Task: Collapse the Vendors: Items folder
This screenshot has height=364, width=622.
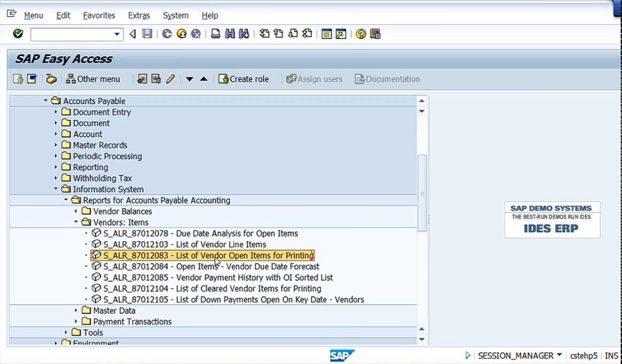Action: [x=76, y=222]
